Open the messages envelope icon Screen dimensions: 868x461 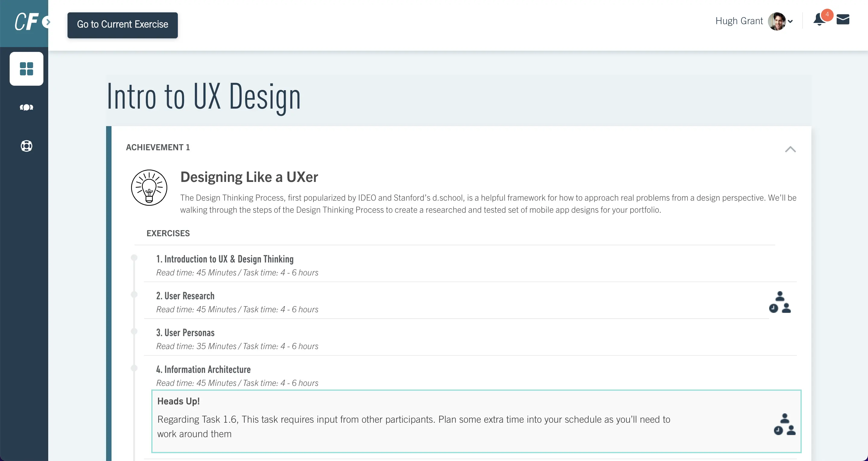(x=843, y=20)
